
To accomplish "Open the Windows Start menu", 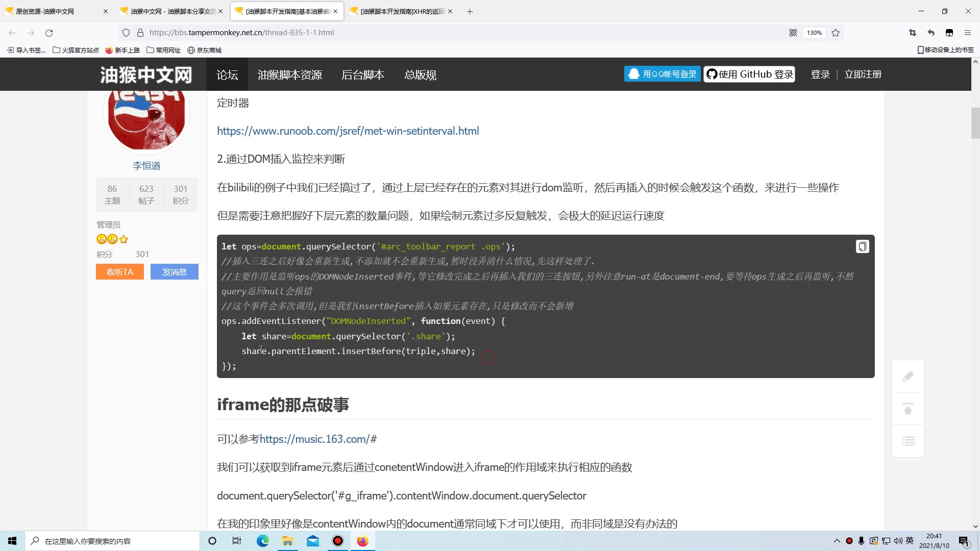I will 12,541.
